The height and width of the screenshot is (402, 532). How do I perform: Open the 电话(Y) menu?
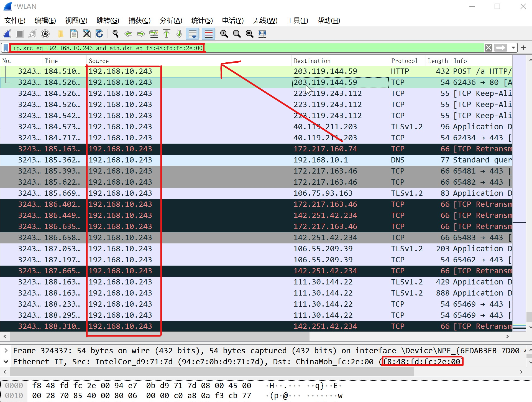click(x=233, y=21)
